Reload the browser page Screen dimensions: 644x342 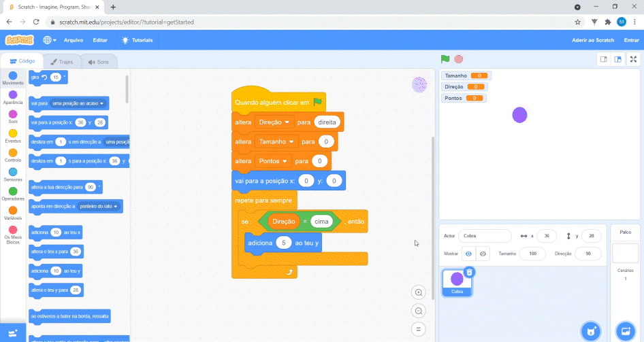tap(36, 22)
